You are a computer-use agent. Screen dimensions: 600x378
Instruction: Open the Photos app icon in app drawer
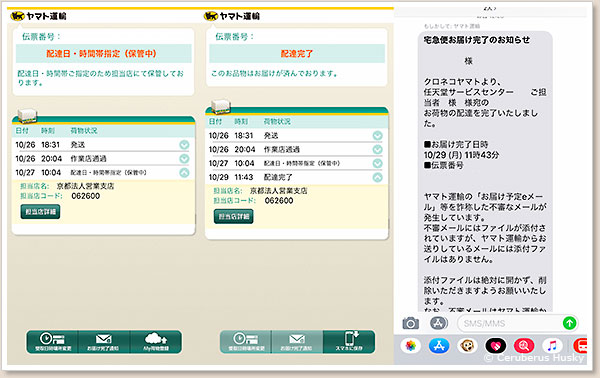[x=411, y=346]
